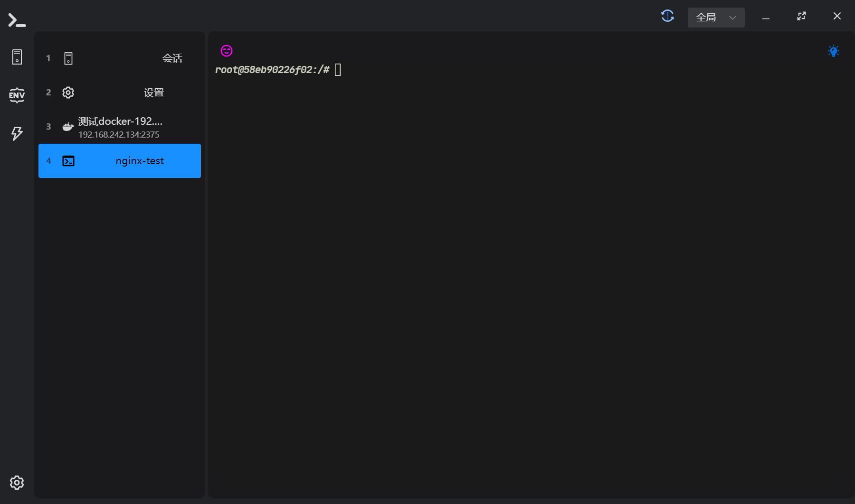Expand dropdown via chevron beside 全局

pyautogui.click(x=732, y=18)
